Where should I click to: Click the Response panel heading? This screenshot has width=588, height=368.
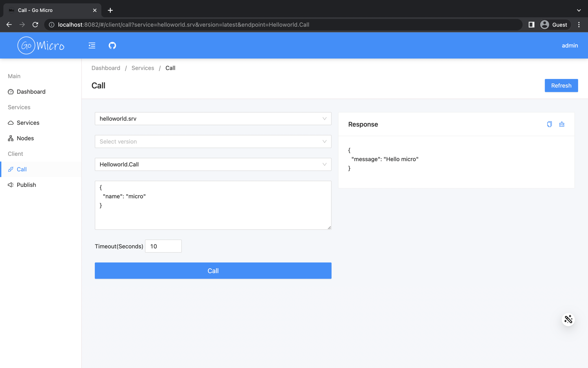point(363,124)
